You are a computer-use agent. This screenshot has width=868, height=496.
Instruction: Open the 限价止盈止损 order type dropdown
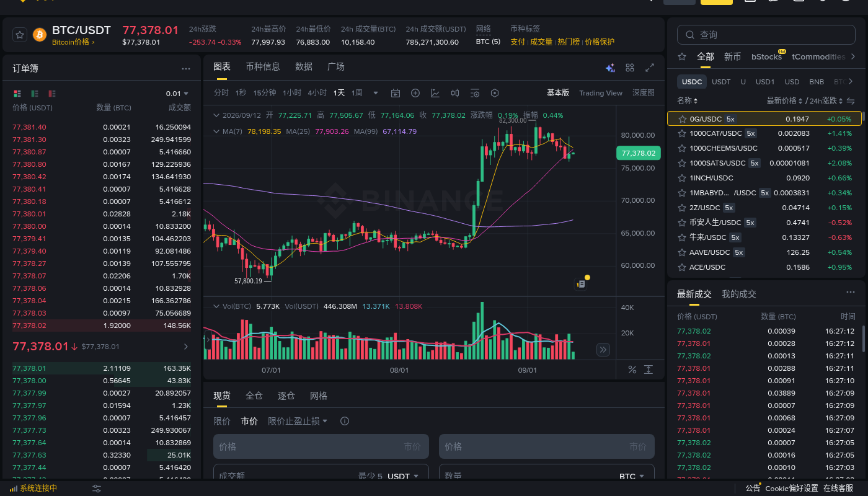[298, 421]
